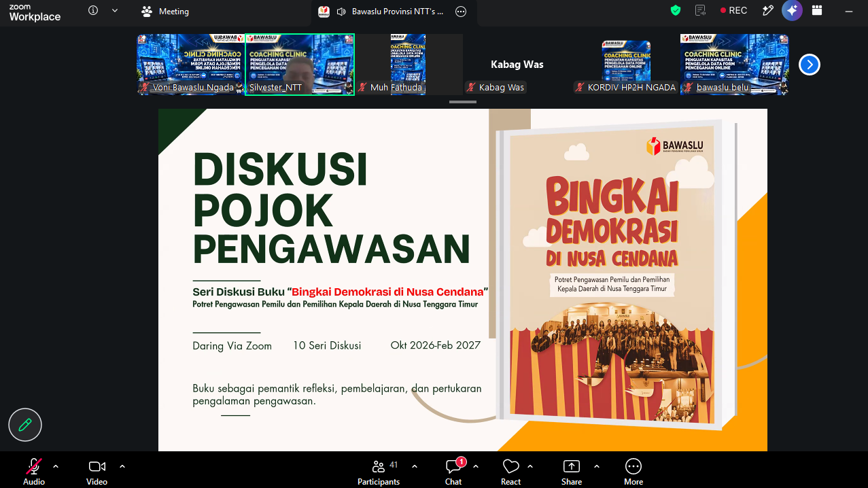Click muted mic icon on bawaslu belu

pyautogui.click(x=689, y=88)
